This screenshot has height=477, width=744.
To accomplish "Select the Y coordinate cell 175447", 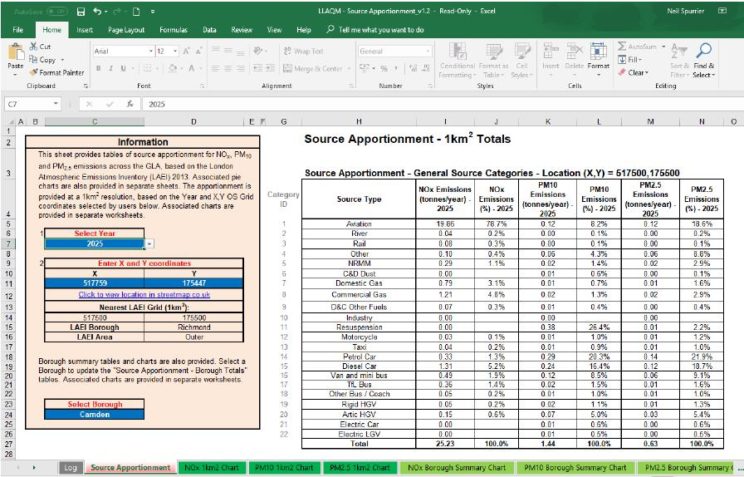I will click(194, 283).
